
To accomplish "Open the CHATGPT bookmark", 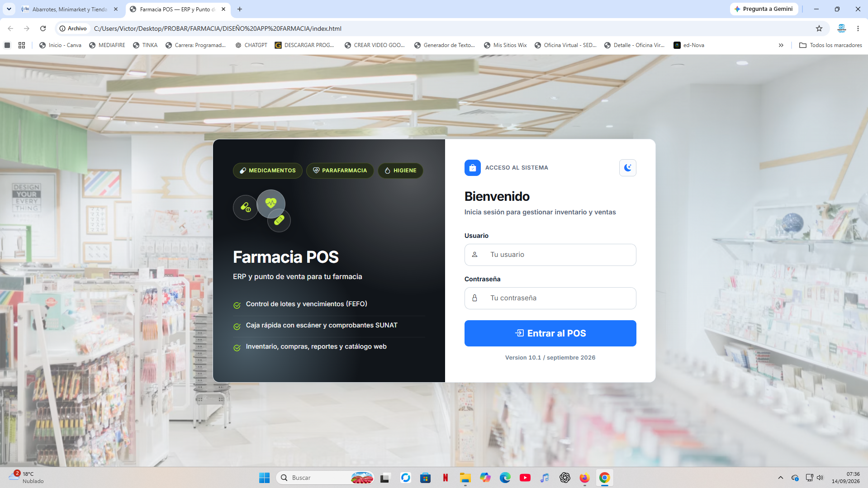I will tap(251, 45).
